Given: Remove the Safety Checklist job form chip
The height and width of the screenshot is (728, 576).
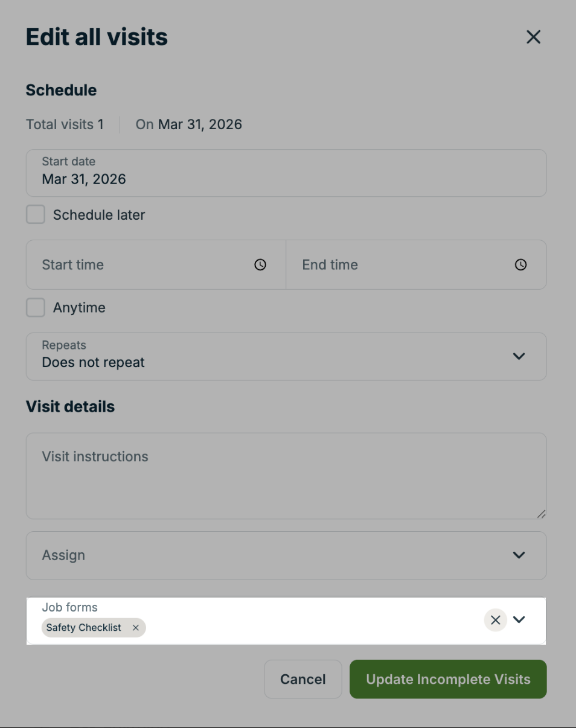Looking at the screenshot, I should coord(136,628).
